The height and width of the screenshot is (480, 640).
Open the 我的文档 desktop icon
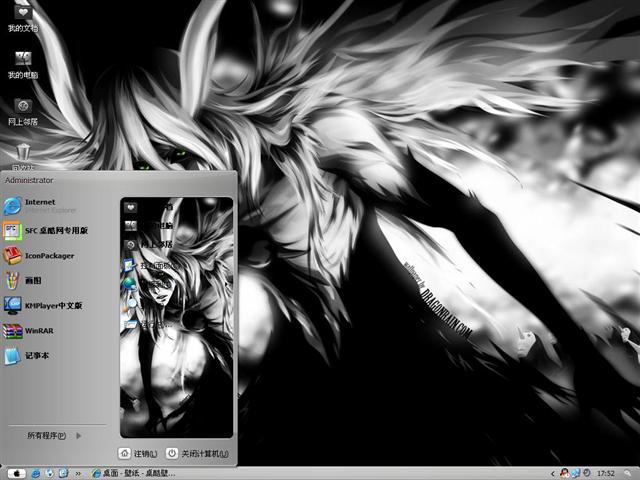point(23,18)
